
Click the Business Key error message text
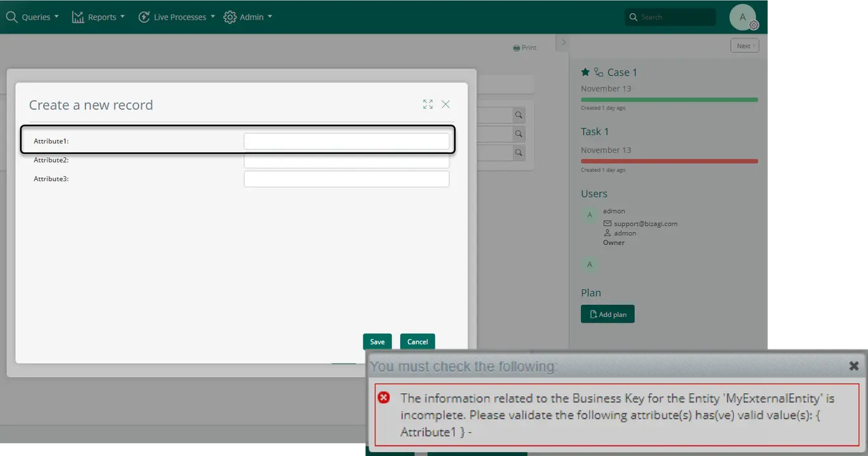(617, 415)
